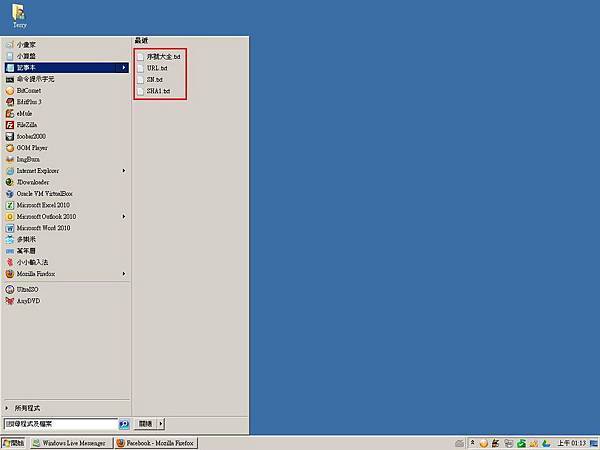Screen dimensions: 600x450
Task: Open 萬年曆 calendar program
Action: (x=67, y=251)
